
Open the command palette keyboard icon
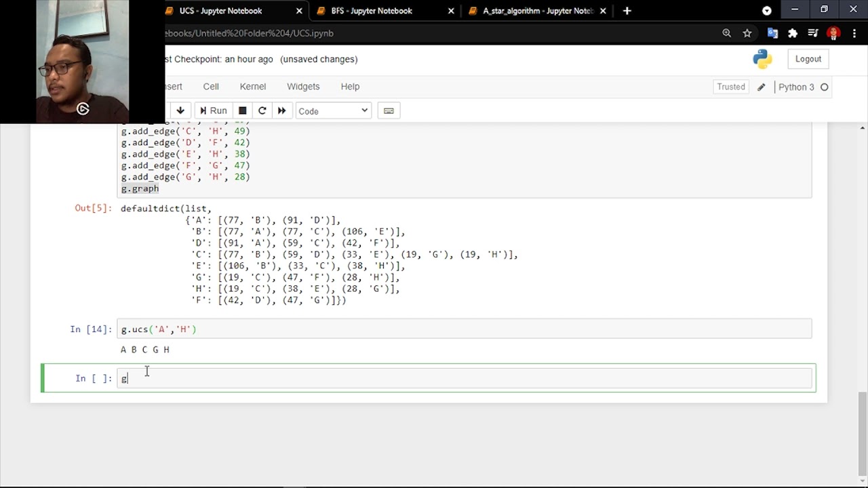389,110
